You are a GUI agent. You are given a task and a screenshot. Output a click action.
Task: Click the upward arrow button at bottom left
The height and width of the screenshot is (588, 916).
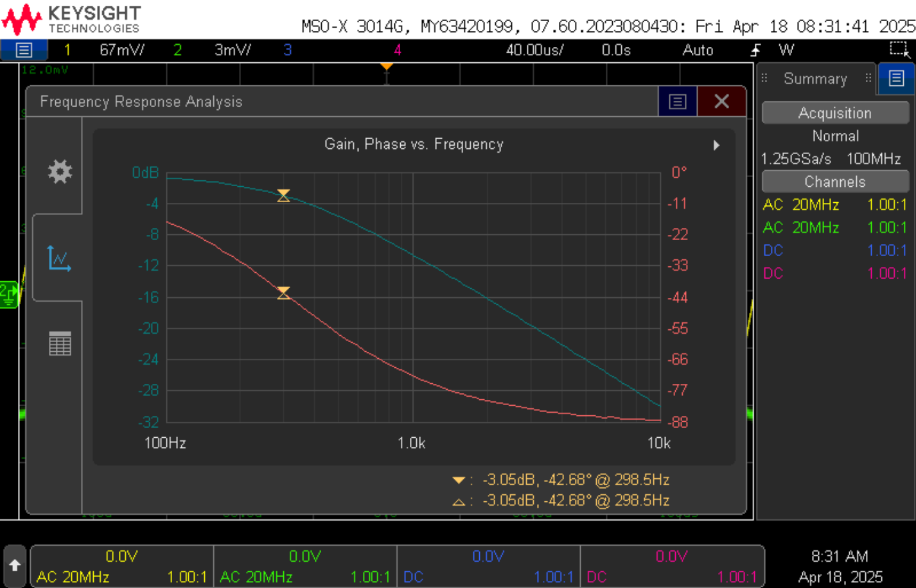15,566
